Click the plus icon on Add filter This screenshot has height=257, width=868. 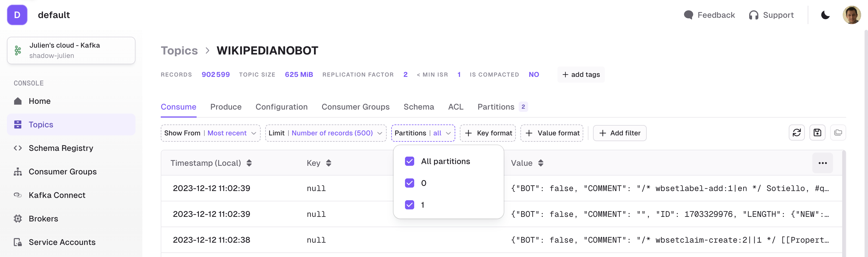coord(602,133)
